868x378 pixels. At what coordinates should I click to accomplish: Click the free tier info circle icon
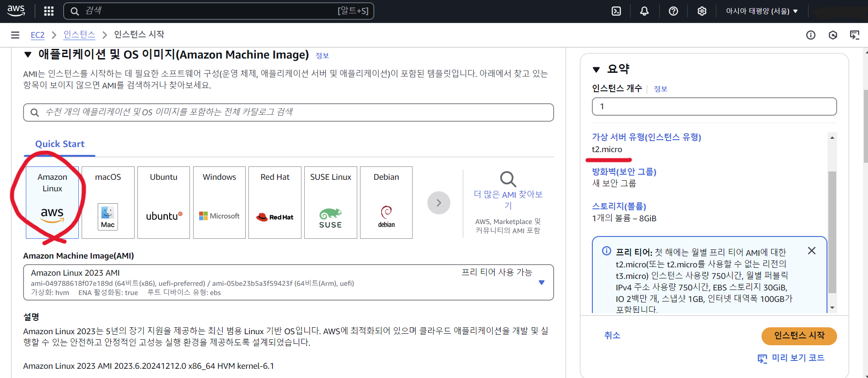pyautogui.click(x=607, y=251)
